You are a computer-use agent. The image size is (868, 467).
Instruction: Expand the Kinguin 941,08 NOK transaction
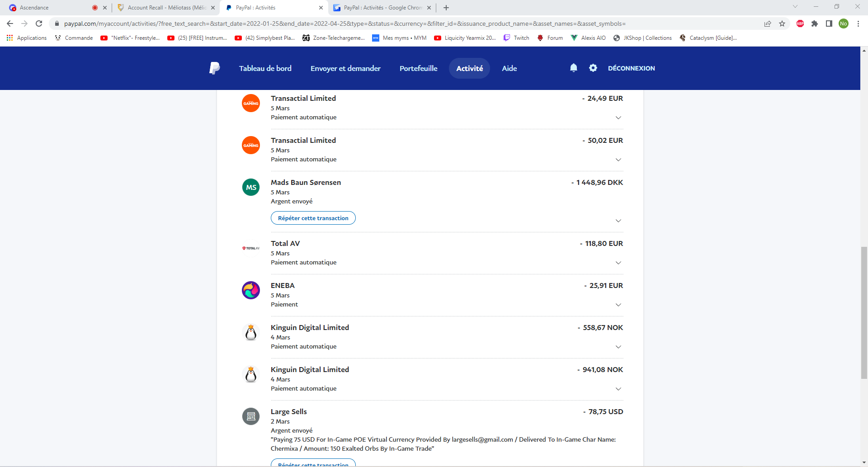[618, 389]
